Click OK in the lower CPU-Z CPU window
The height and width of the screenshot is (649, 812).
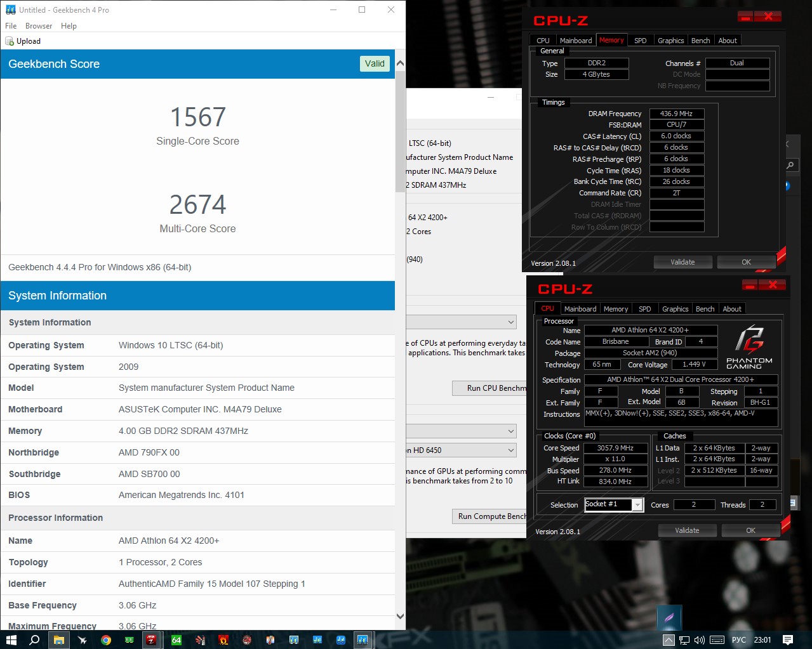click(x=750, y=530)
